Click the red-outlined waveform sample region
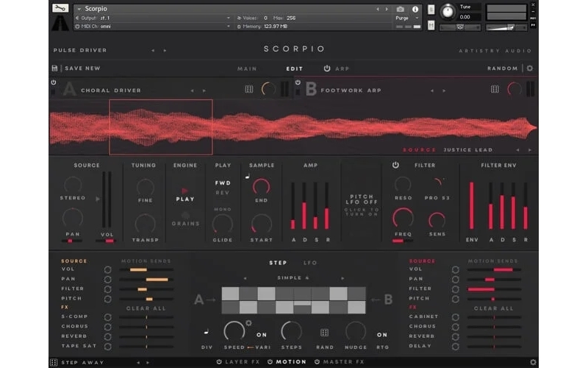This screenshot has width=588, height=368. (161, 127)
